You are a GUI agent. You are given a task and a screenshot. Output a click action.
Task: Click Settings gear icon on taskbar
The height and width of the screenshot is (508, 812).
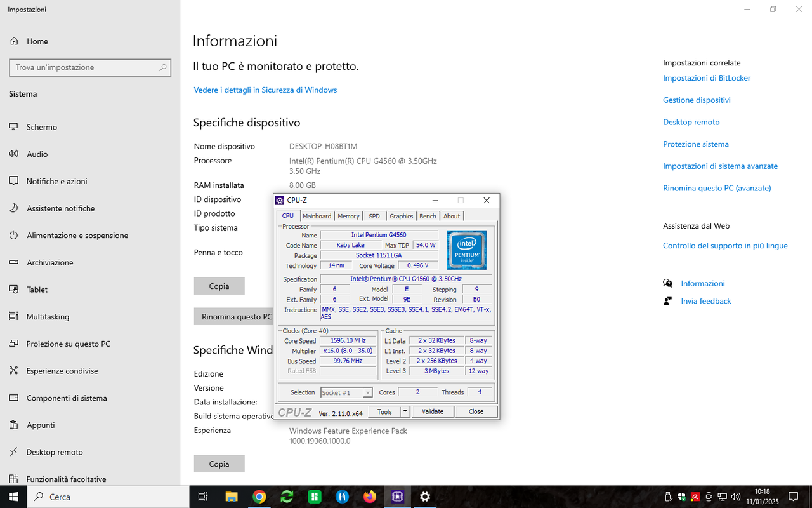click(425, 497)
